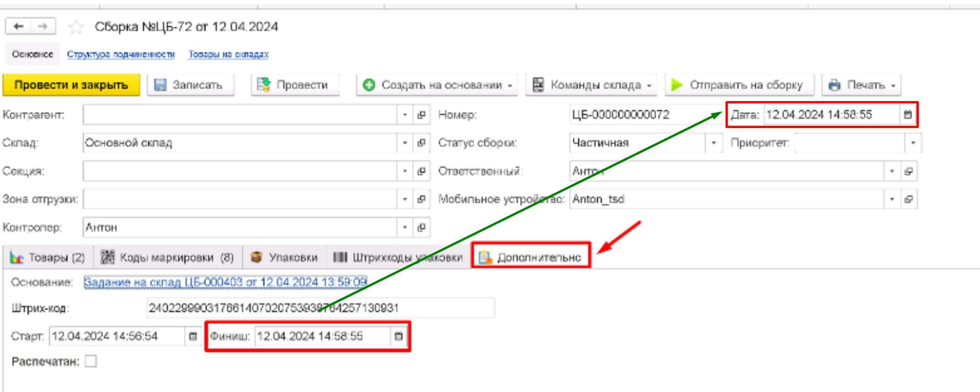
Task: Click the Частичная value in Статус сборки
Action: pos(600,143)
